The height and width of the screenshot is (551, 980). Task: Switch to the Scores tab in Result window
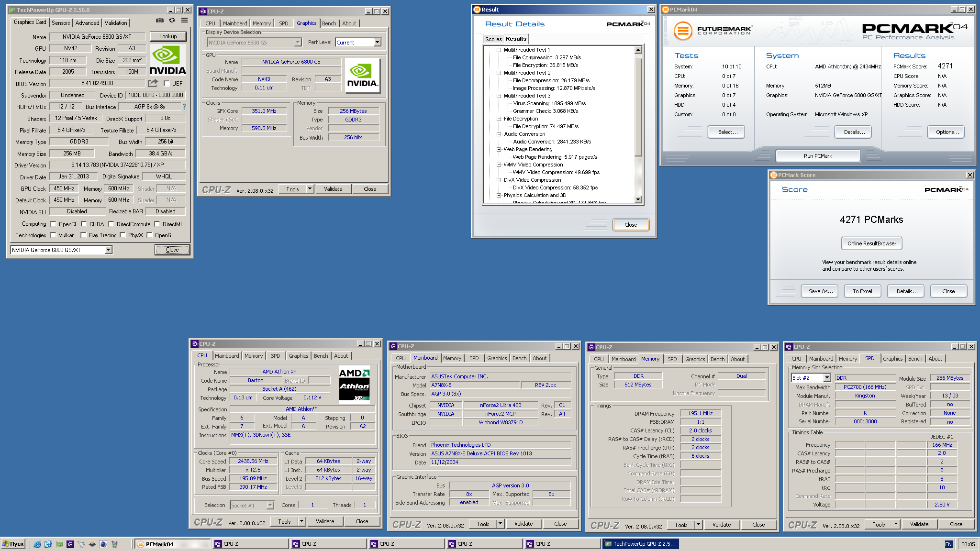(x=493, y=39)
